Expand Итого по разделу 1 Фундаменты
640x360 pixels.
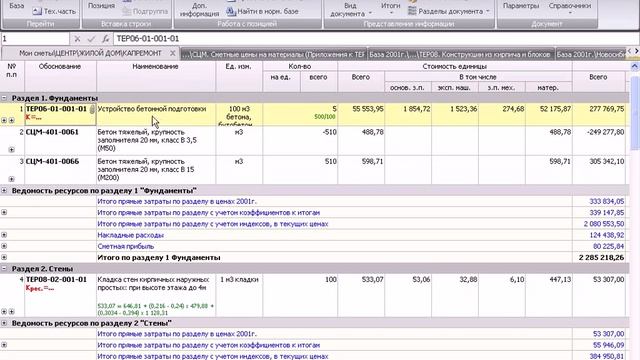tap(4, 258)
